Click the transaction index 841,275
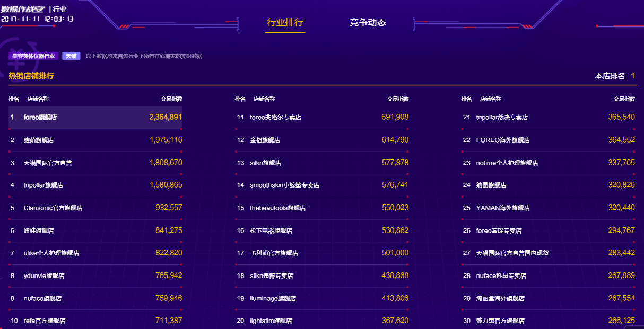 tap(169, 230)
